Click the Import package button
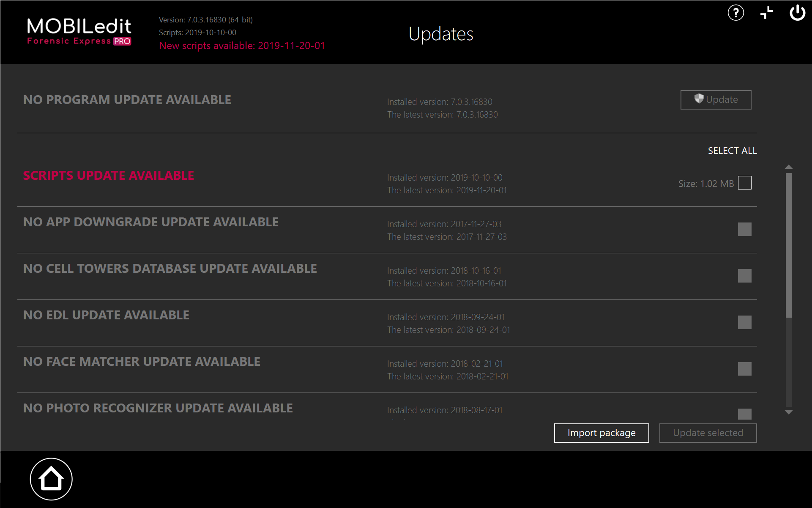Image resolution: width=812 pixels, height=508 pixels. tap(601, 433)
